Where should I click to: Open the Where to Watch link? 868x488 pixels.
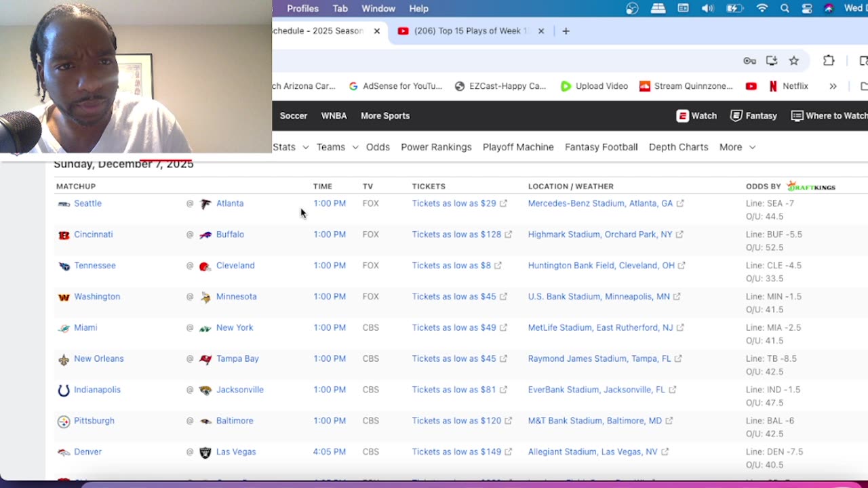point(829,116)
